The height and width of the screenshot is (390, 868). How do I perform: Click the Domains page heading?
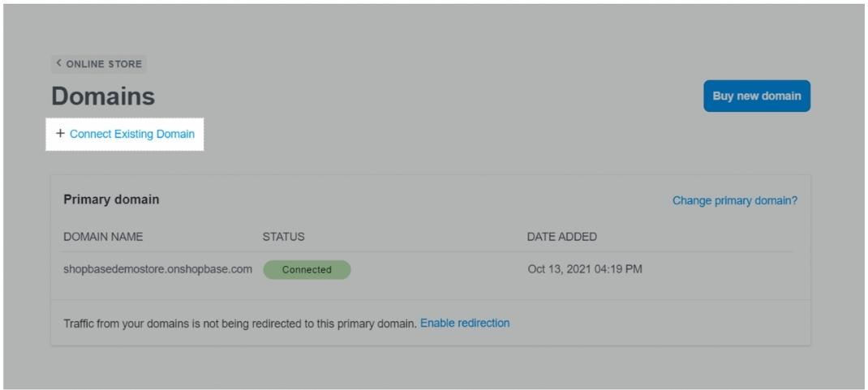tap(103, 96)
